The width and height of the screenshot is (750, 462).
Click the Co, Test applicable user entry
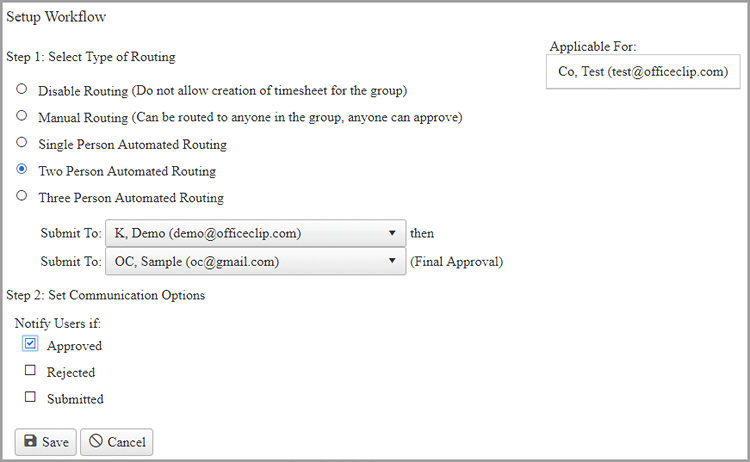[642, 72]
